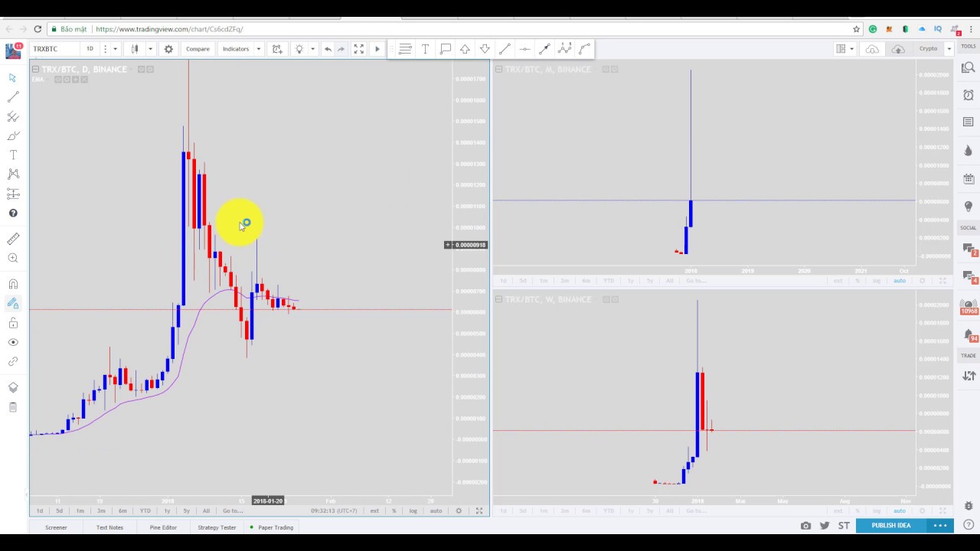Open the Indicators dropdown arrow
Image resolution: width=980 pixels, height=551 pixels.
click(x=259, y=49)
